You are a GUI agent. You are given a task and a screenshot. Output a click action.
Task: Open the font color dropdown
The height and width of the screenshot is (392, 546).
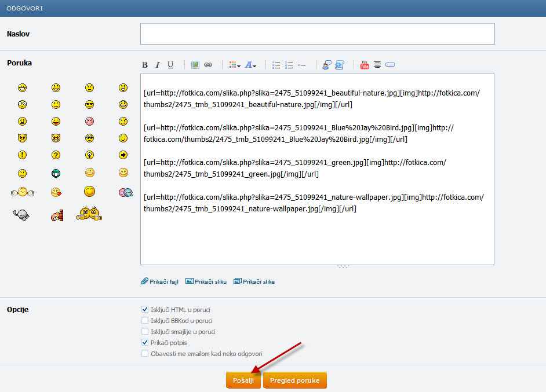pos(234,65)
